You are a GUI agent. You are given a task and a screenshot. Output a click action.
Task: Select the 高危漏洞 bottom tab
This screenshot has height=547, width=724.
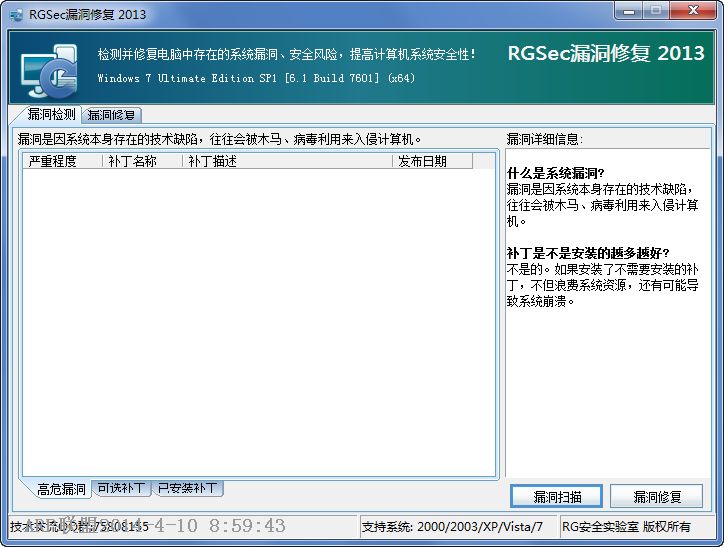pos(61,489)
